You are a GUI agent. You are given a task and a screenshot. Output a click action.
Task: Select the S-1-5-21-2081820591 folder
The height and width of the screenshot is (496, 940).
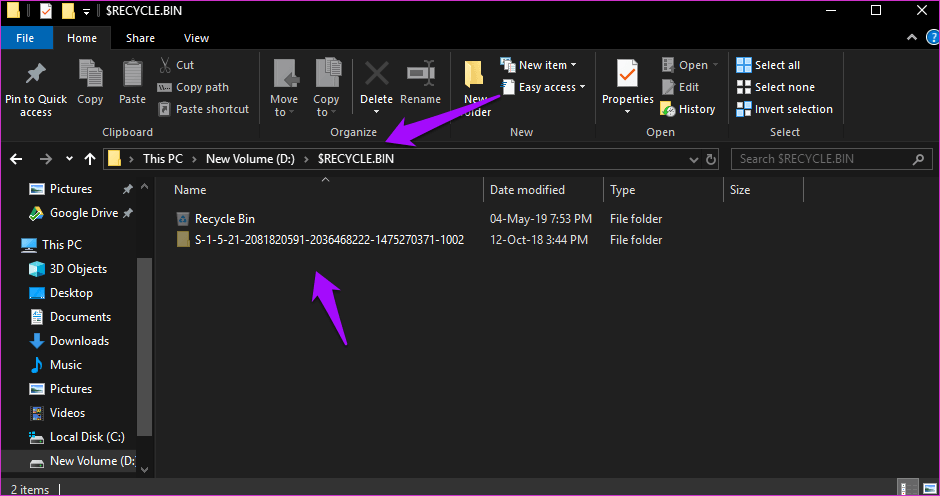click(x=420, y=240)
